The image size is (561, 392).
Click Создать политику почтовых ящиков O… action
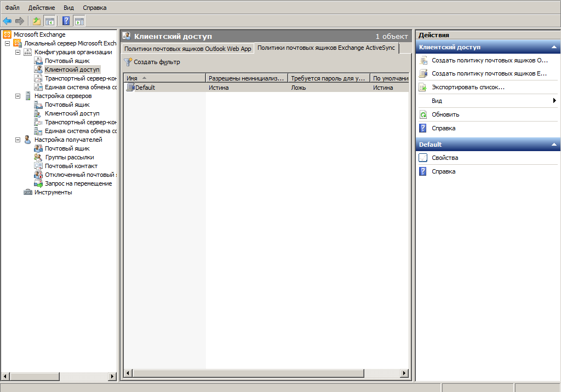[489, 60]
